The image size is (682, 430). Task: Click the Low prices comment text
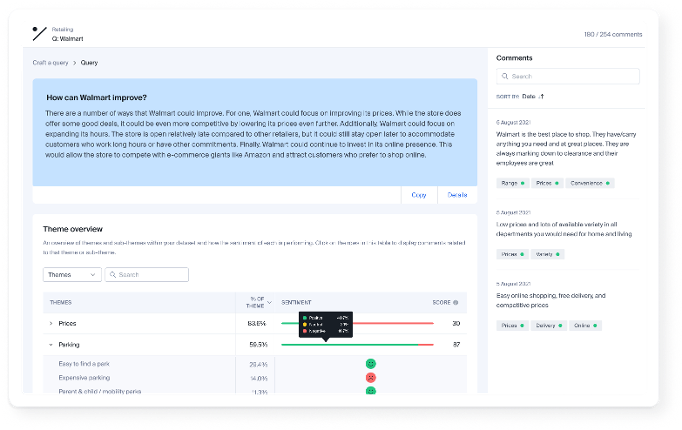tap(564, 229)
